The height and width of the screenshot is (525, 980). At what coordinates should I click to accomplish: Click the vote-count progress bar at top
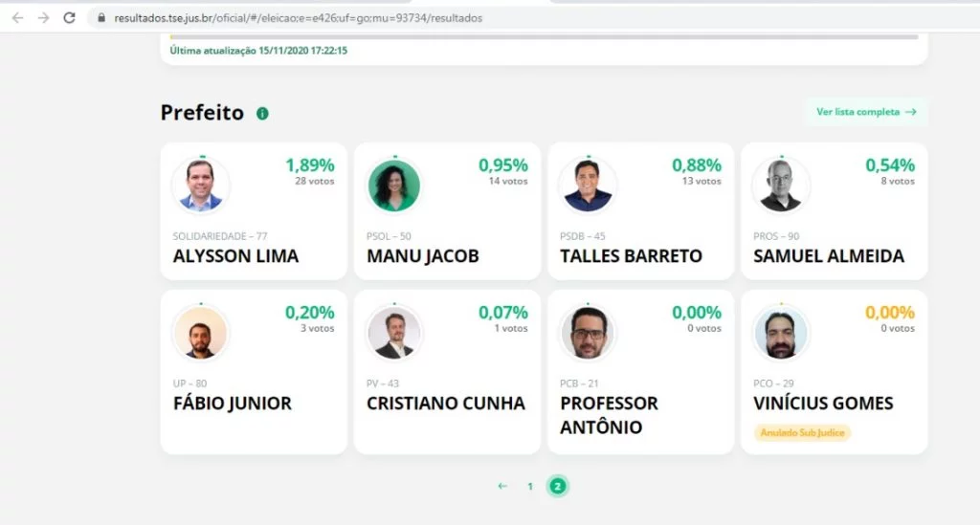click(x=545, y=37)
